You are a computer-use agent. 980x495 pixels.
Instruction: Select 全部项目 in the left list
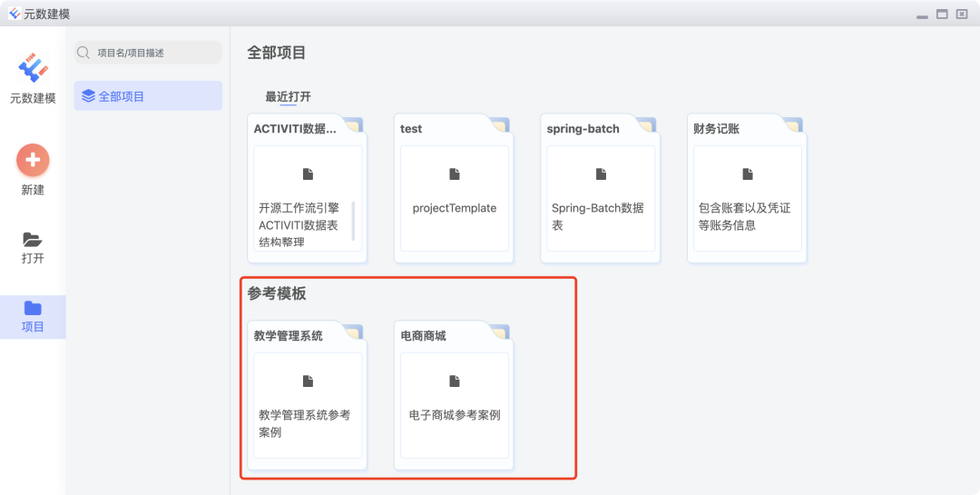(148, 95)
